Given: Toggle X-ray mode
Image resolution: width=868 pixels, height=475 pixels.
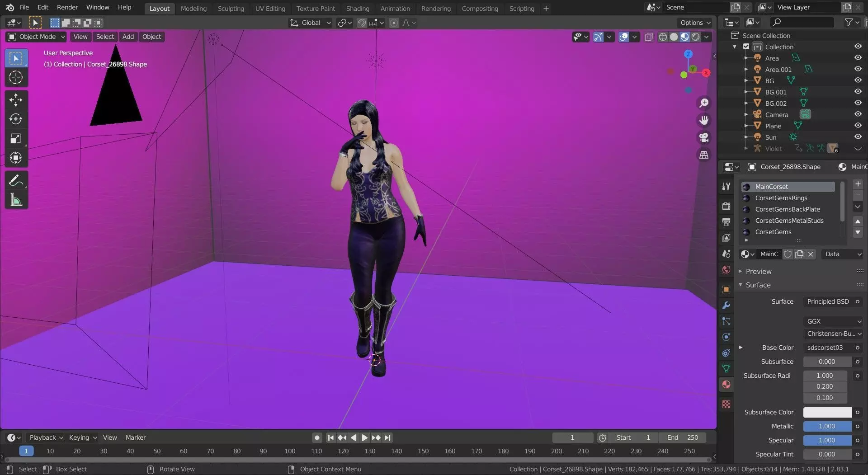Looking at the screenshot, I should click(x=649, y=37).
